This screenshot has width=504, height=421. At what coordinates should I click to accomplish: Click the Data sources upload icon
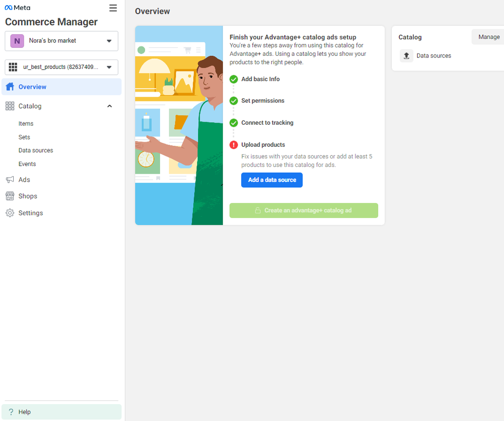click(406, 56)
